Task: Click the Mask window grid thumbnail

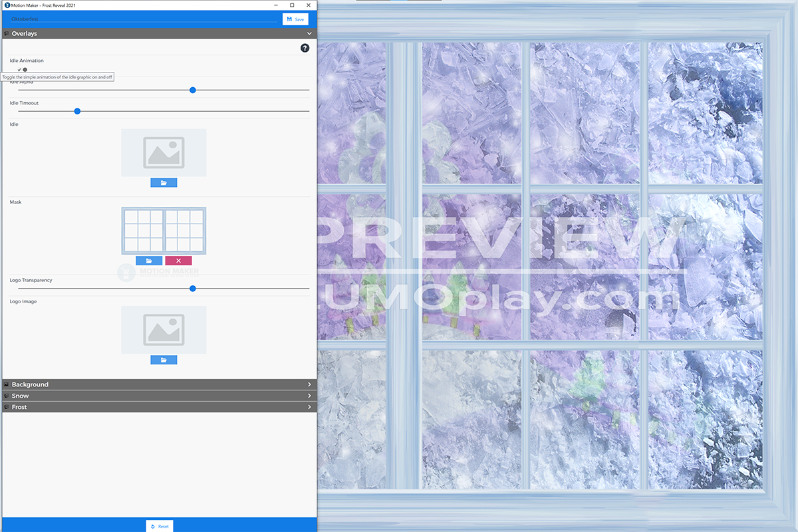Action: pos(164,230)
